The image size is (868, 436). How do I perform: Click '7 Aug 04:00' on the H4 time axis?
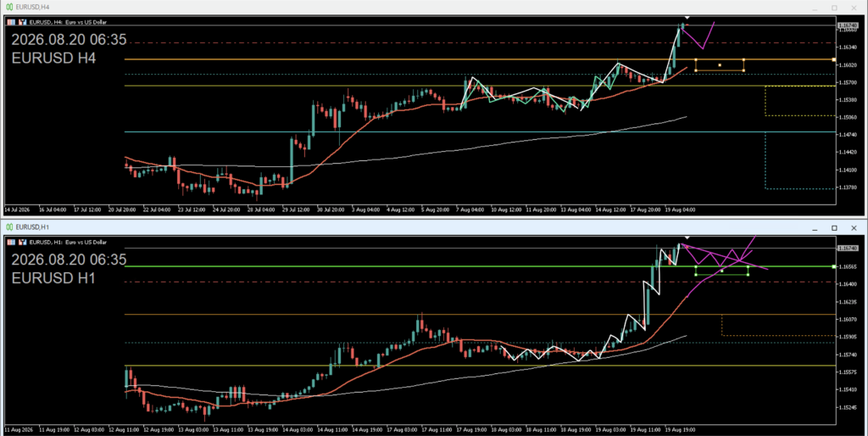pyautogui.click(x=470, y=210)
